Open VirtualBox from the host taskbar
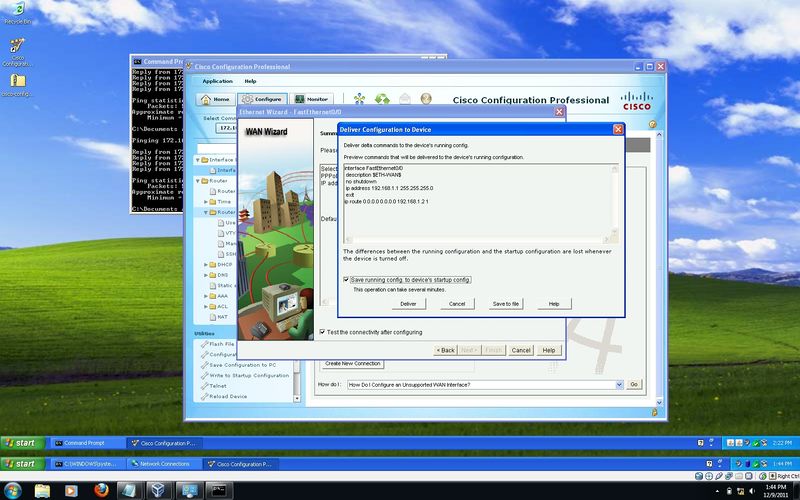Viewport: 800px width, 500px height. pos(159,491)
